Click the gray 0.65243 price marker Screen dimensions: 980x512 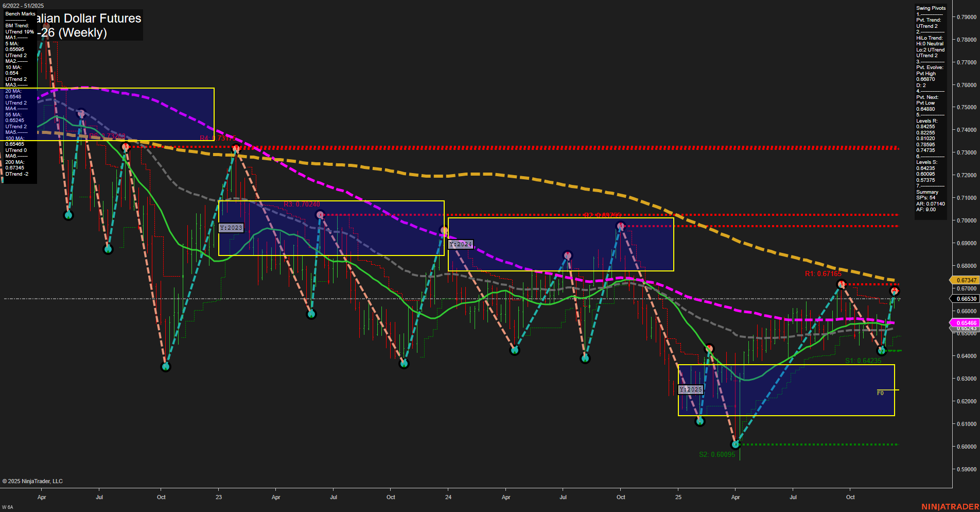coord(966,328)
